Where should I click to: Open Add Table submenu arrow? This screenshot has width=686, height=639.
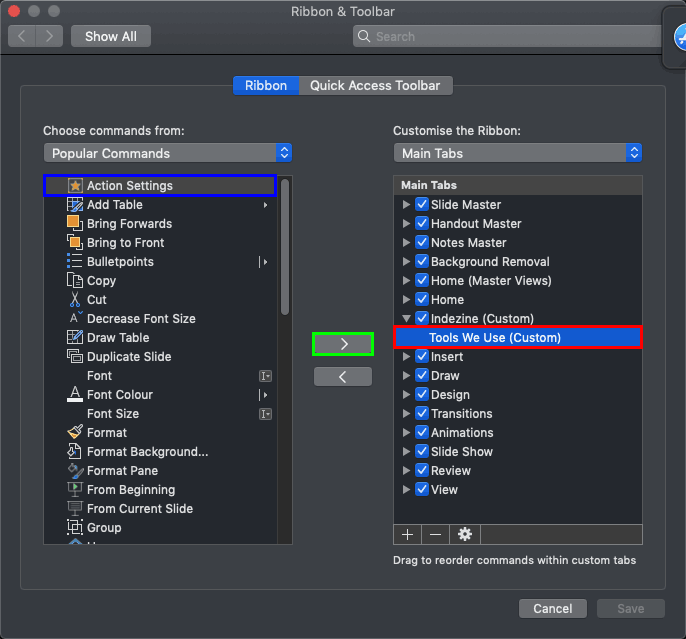[x=265, y=205]
